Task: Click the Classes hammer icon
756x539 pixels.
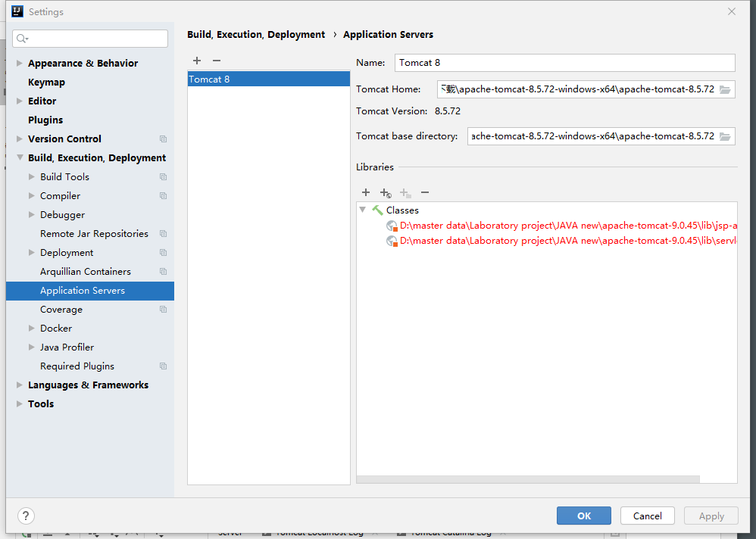Action: [377, 210]
